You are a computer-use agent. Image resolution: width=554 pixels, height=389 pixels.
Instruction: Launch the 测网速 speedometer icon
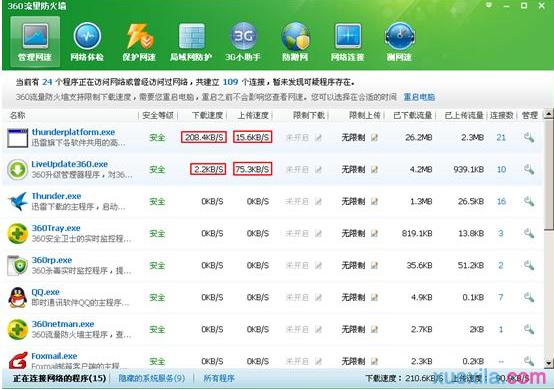[399, 41]
